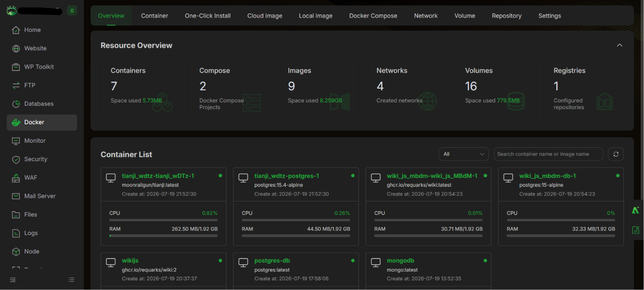Click sidebar menu list icon at bottom right
644x290 pixels.
coord(71,280)
